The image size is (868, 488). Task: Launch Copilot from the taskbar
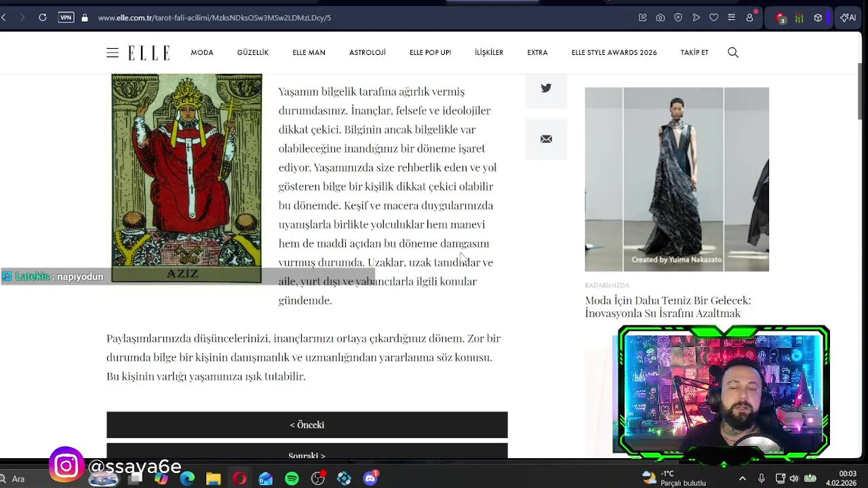tap(161, 479)
